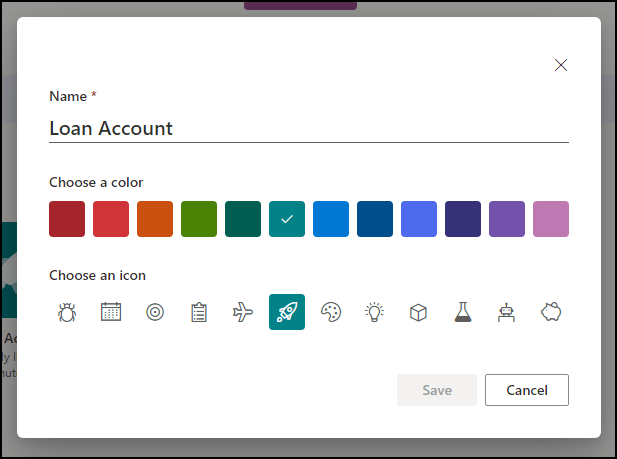
Task: Select the rocket icon
Action: (x=287, y=312)
